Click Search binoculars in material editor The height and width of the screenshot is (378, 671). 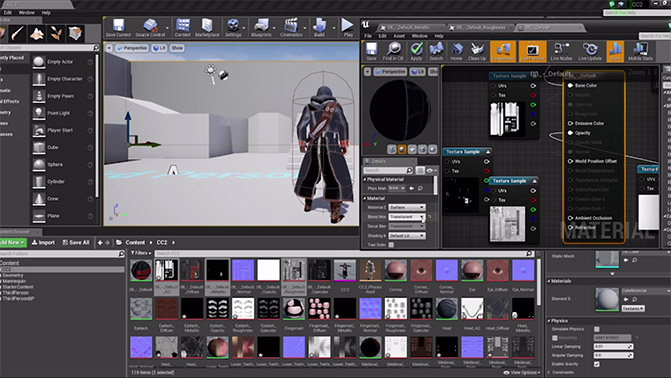point(436,51)
